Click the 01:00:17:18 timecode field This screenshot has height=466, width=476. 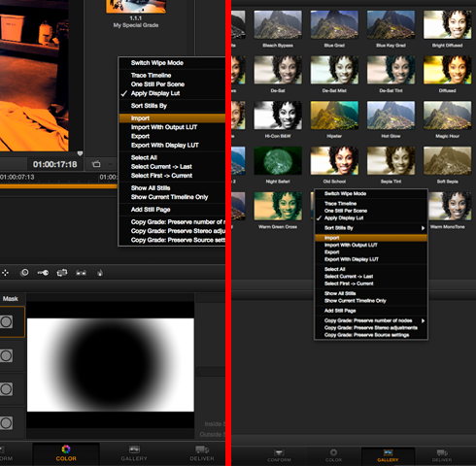pyautogui.click(x=55, y=164)
